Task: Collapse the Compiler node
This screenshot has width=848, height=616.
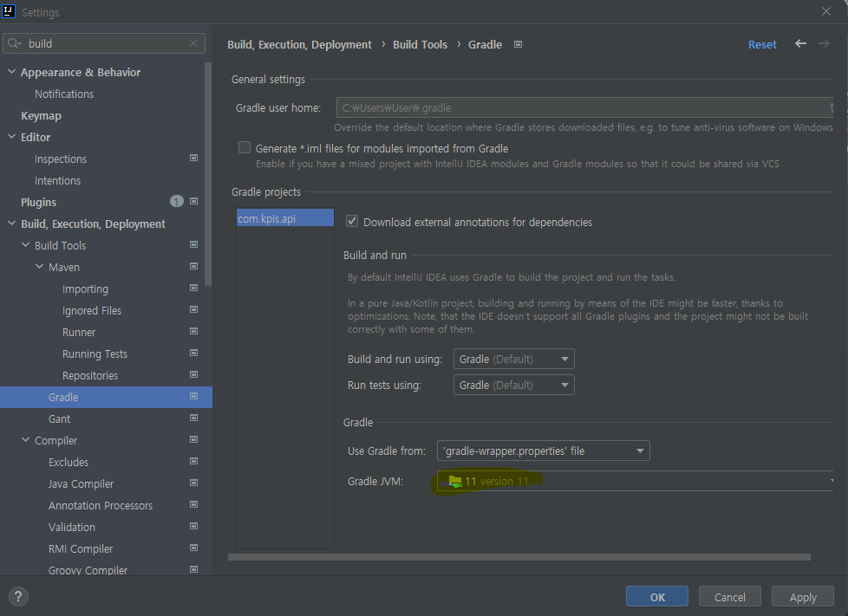Action: (x=25, y=440)
